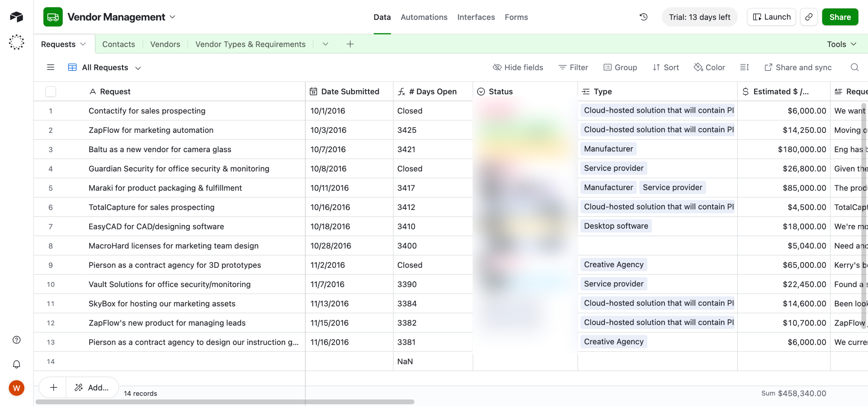Screen dimensions: 868x406
Task: Click the green Share button
Action: click(x=840, y=17)
